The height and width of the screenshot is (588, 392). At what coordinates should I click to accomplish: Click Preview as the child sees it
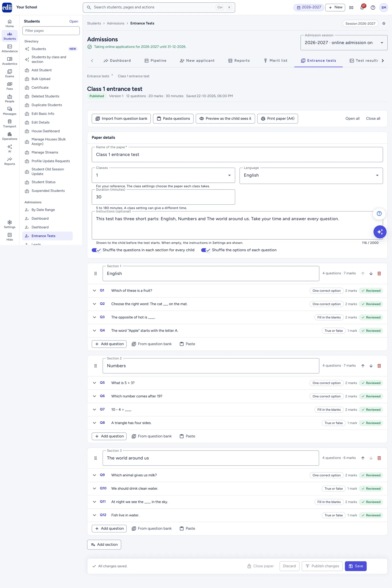[x=225, y=119]
